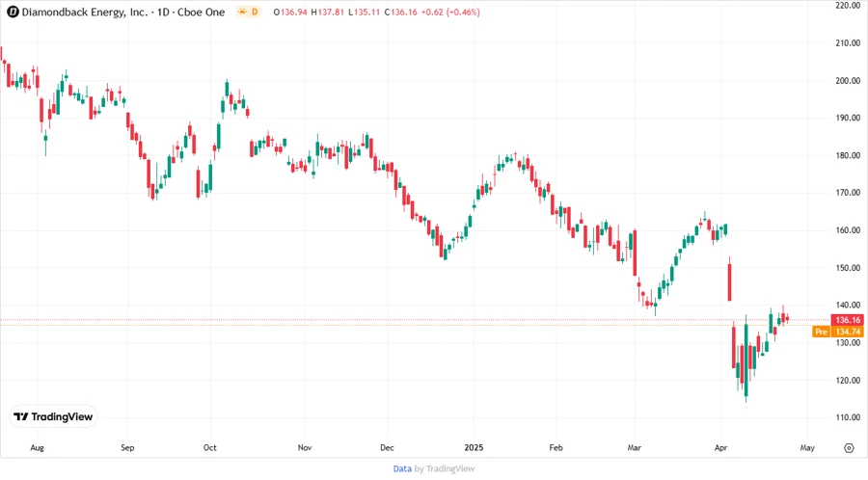Open chart settings hexagon gear icon
The image size is (868, 480).
point(849,448)
